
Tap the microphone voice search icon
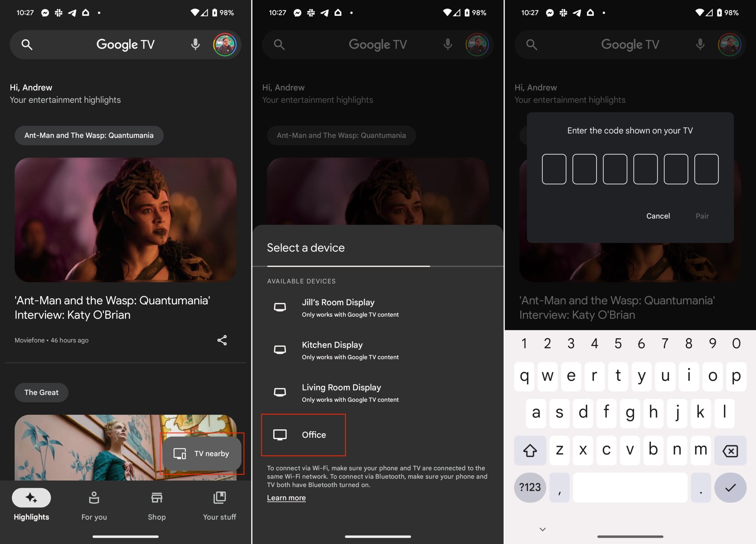(195, 45)
